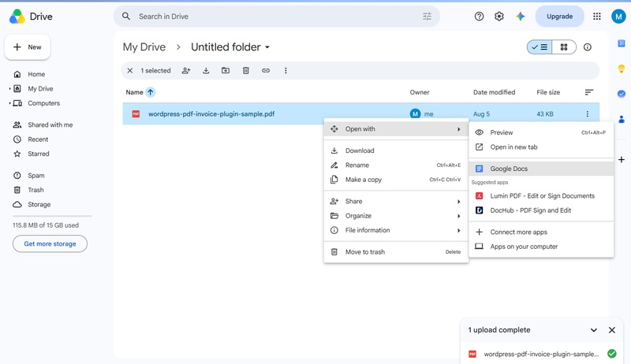The image size is (631, 364).
Task: Open Settings gear icon
Action: click(x=499, y=17)
